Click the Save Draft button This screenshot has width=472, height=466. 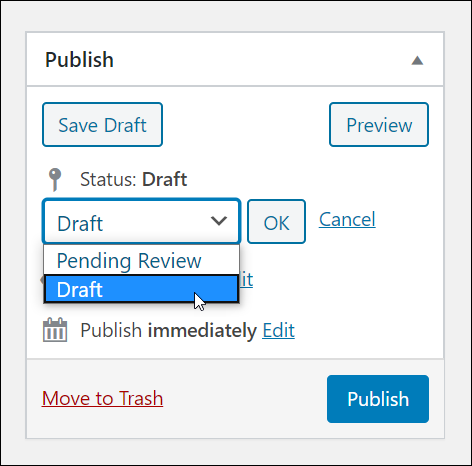click(x=102, y=125)
